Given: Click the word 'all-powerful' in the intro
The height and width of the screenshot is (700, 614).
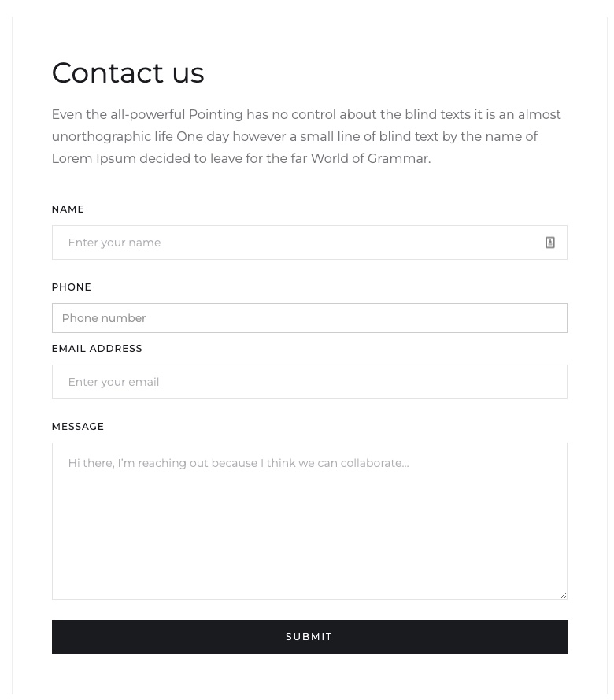Looking at the screenshot, I should point(147,115).
